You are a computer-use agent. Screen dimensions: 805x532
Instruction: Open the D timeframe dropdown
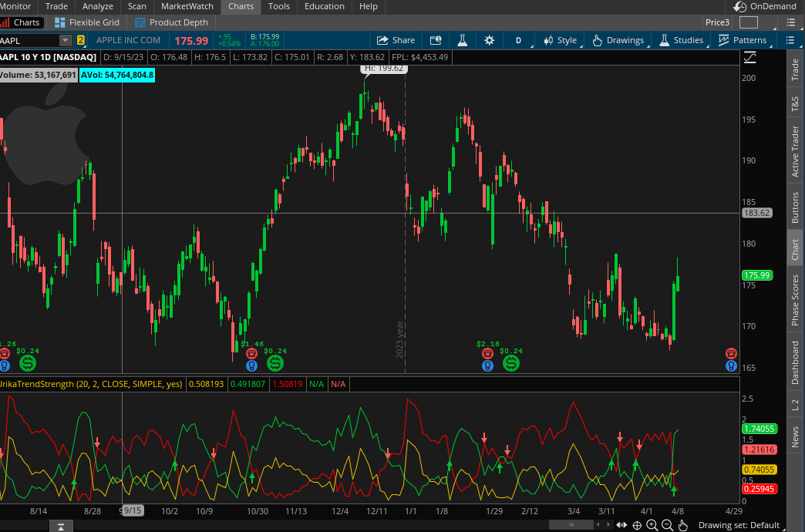518,40
